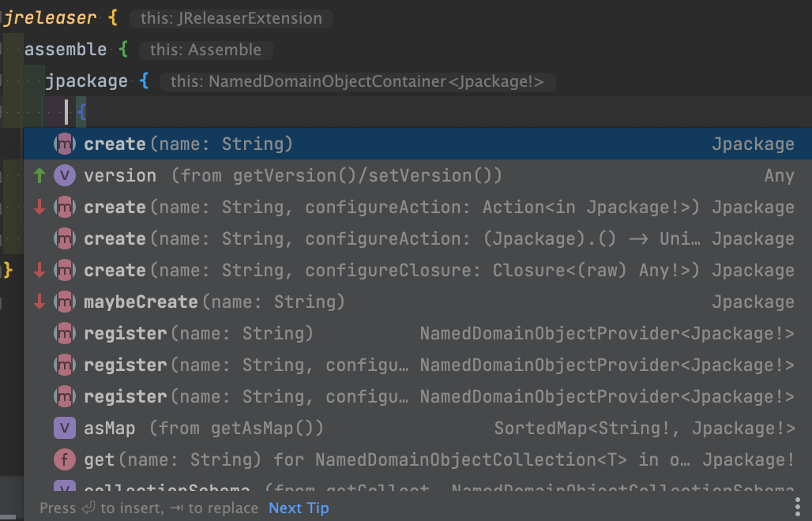The image size is (812, 521).
Task: Click the red arrow beside create with configureClosure
Action: click(39, 270)
